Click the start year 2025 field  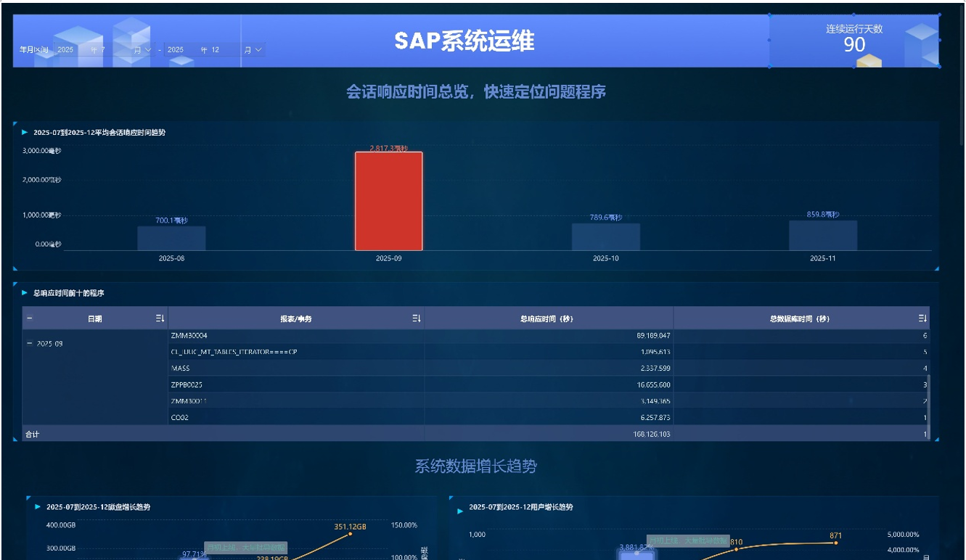[66, 50]
